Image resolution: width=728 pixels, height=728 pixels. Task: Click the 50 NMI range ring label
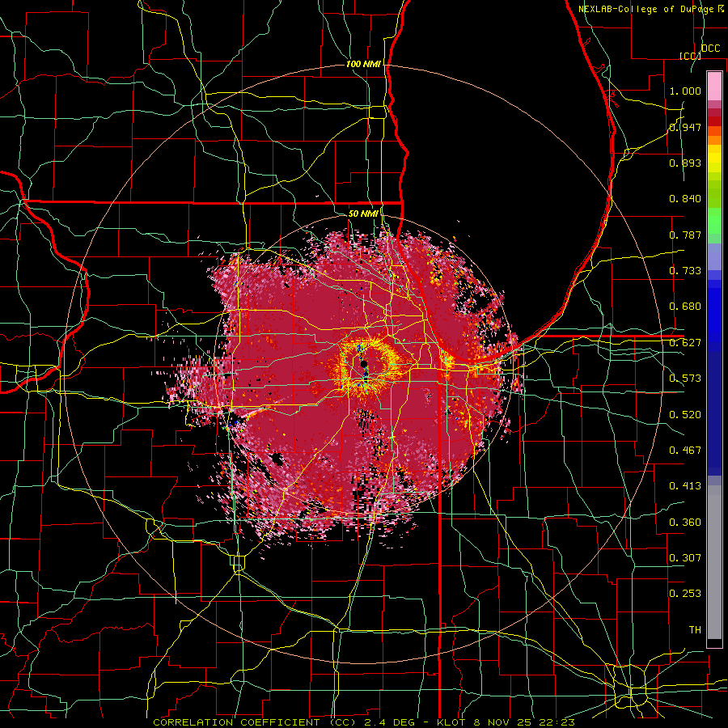click(x=363, y=214)
